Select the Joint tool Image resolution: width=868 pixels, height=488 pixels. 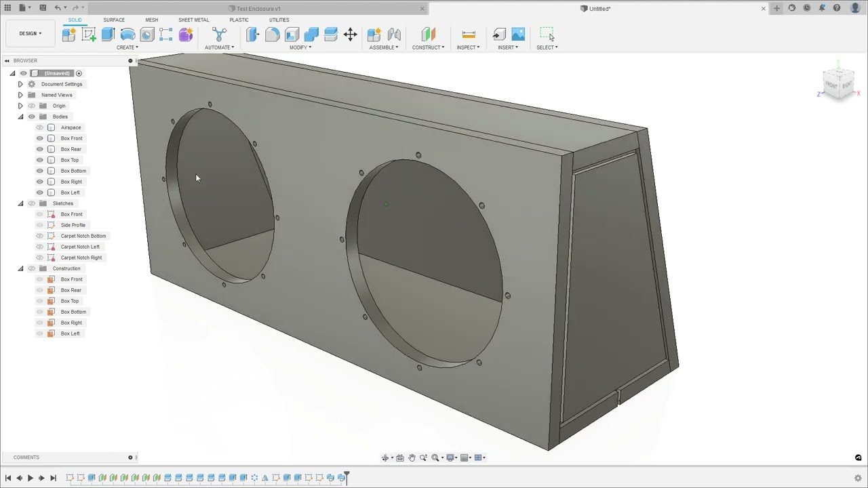[x=394, y=35]
